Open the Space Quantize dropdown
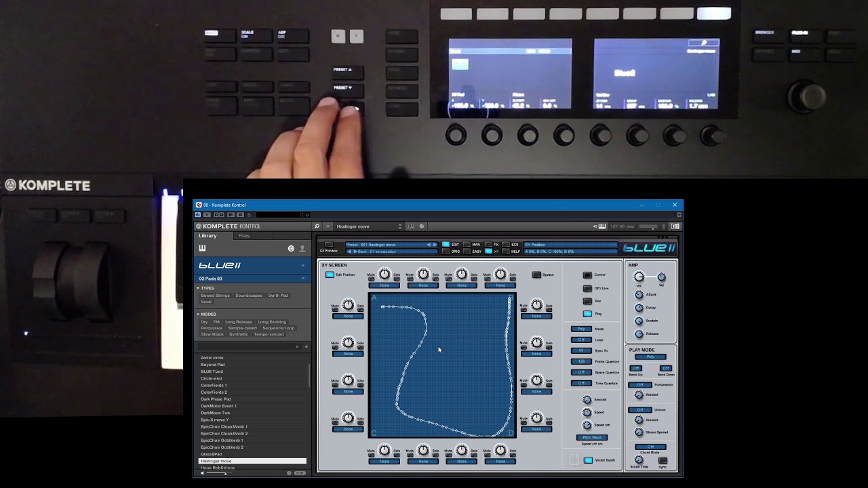Viewport: 868px width, 488px height. click(581, 372)
